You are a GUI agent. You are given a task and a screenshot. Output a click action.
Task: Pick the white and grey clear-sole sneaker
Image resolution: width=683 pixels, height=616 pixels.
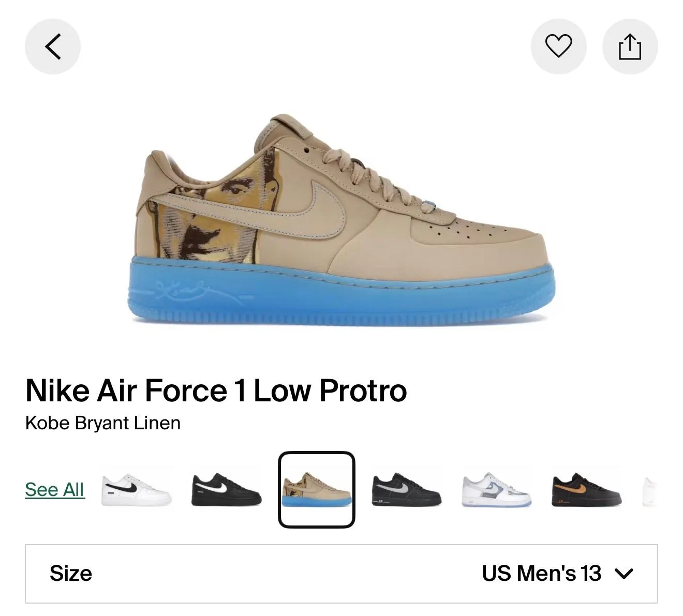[497, 490]
